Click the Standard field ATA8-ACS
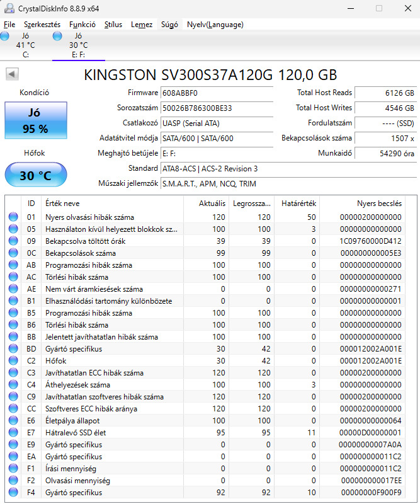Image resolution: width=420 pixels, height=504 pixels. click(x=288, y=168)
